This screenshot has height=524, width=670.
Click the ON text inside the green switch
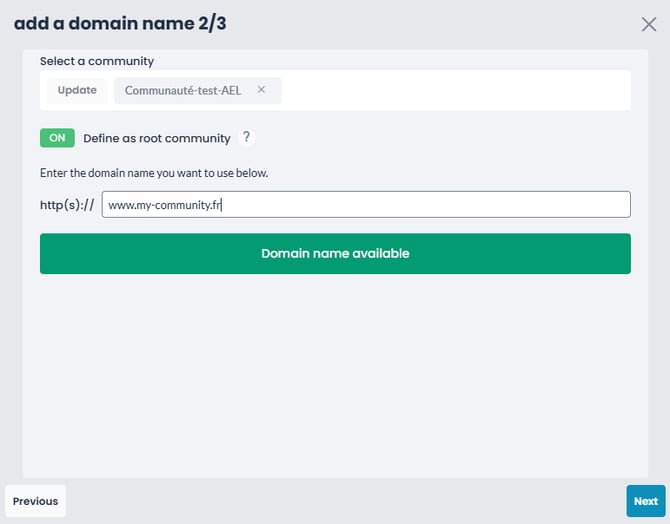tap(57, 138)
